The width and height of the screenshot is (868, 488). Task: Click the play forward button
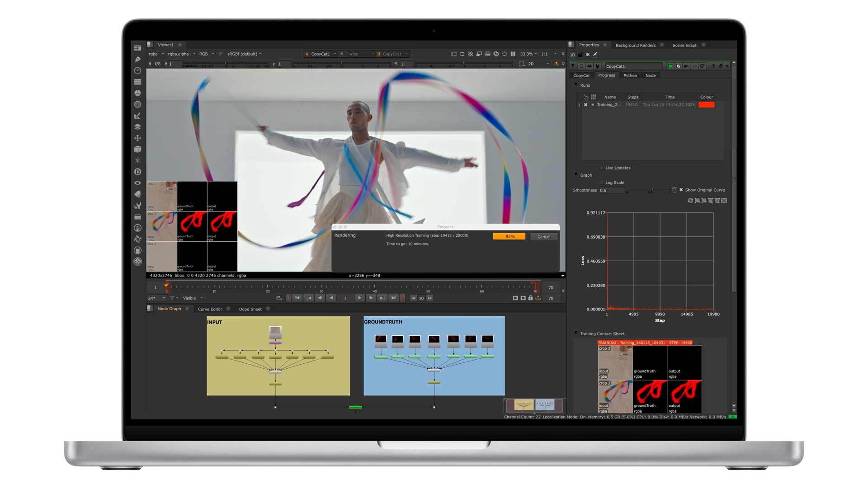click(359, 298)
